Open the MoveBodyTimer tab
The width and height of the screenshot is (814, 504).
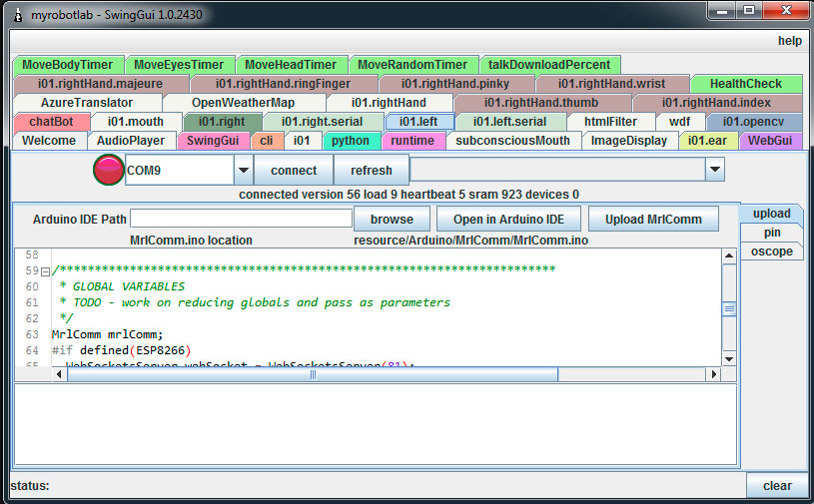tap(68, 65)
